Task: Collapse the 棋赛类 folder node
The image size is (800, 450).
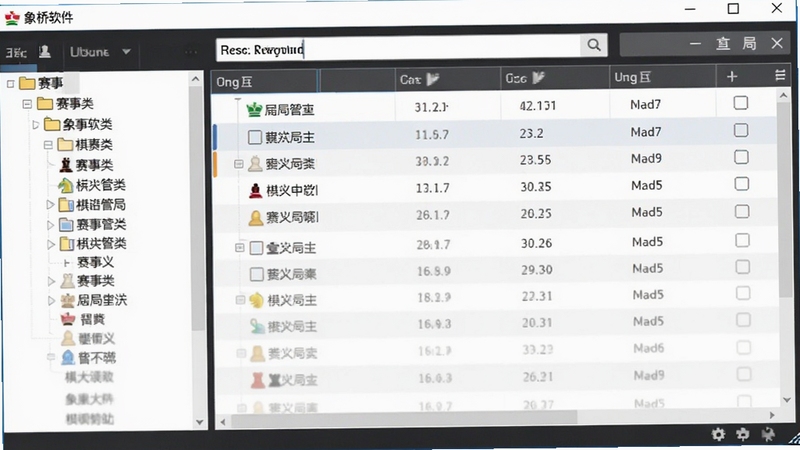Action: coord(48,145)
